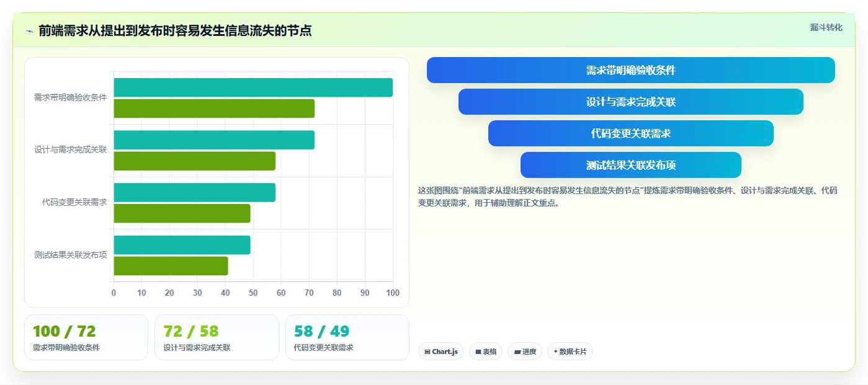Click teal bar for 需求带明确验收条件
The image size is (868, 385).
click(253, 87)
